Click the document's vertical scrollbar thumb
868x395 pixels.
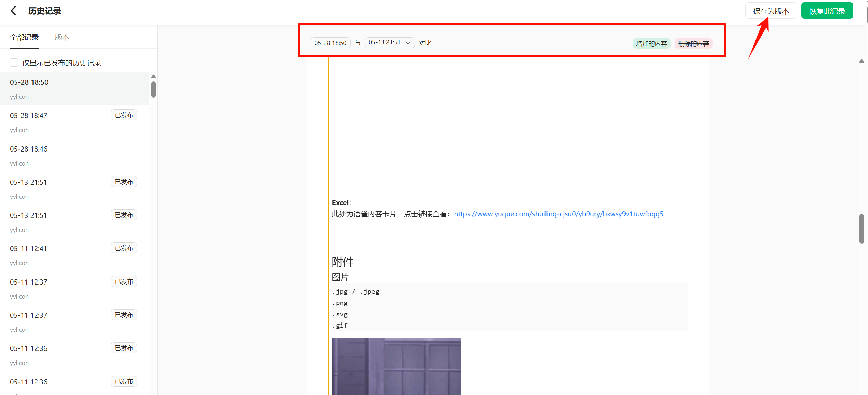click(862, 228)
